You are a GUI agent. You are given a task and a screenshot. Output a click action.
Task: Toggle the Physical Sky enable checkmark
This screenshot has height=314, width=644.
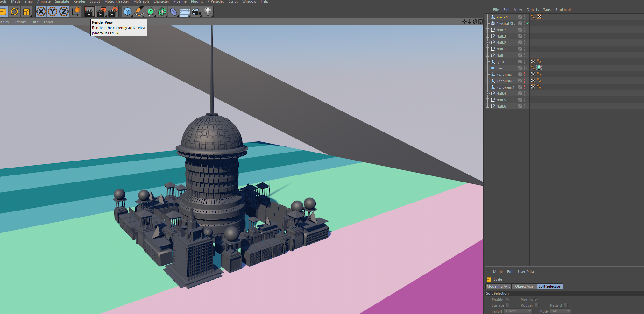pos(527,24)
